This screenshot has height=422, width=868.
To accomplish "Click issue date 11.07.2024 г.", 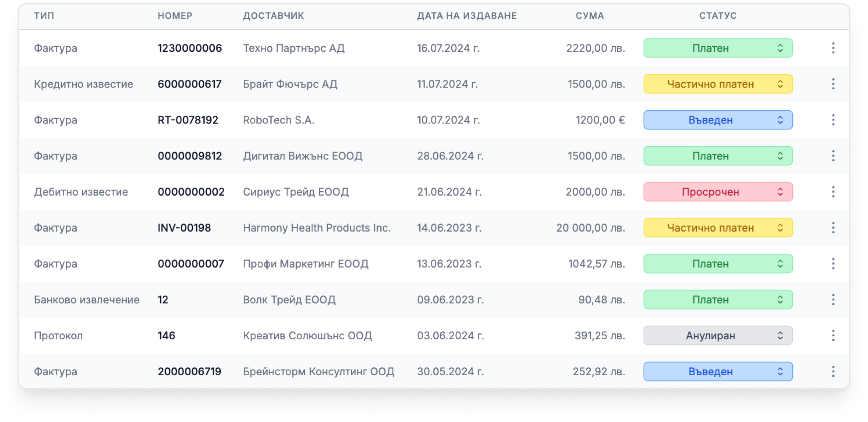I will pos(447,84).
